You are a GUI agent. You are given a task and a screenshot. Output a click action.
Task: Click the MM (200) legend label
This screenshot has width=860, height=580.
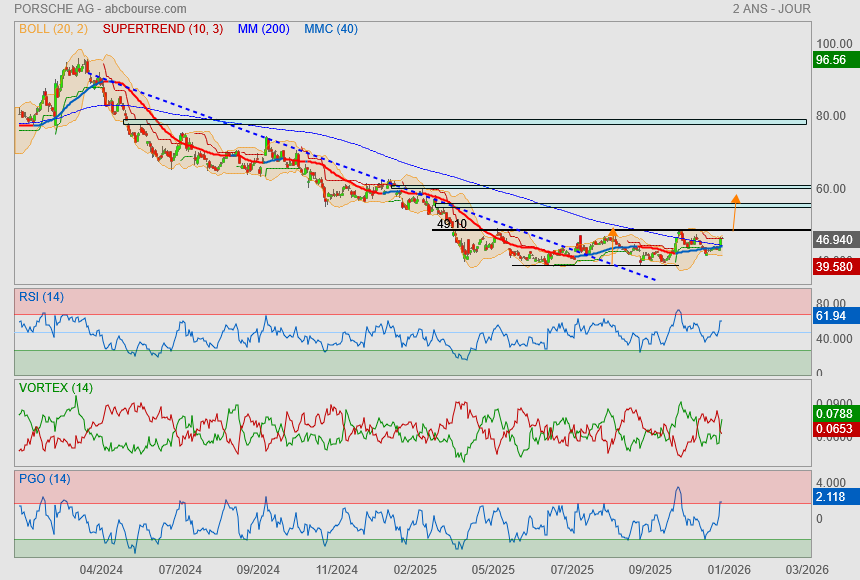[x=263, y=29]
